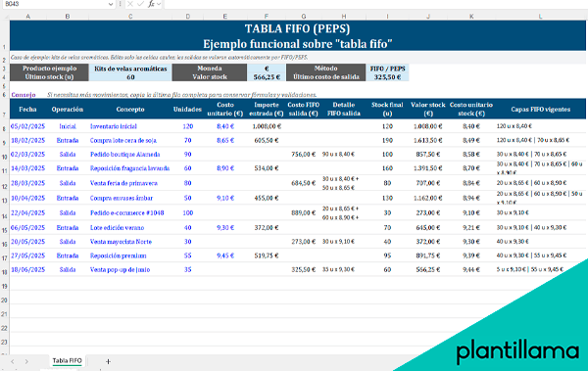Select the Valor stock 566,25 € cell
The width and height of the screenshot is (588, 371).
pyautogui.click(x=267, y=76)
